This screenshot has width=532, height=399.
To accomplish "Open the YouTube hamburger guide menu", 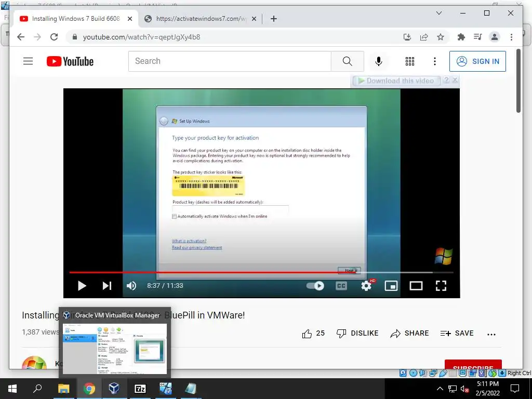I will (x=28, y=61).
